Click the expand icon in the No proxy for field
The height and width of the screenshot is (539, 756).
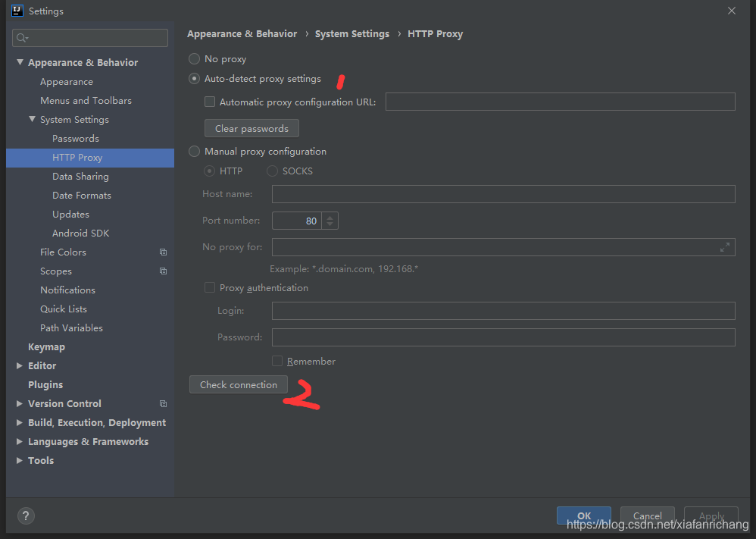click(x=724, y=247)
